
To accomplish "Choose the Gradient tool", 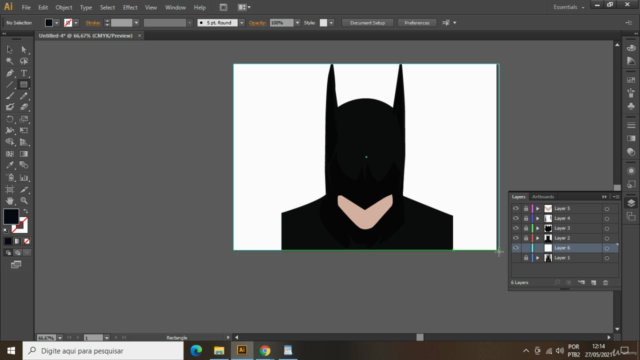I will (24, 154).
